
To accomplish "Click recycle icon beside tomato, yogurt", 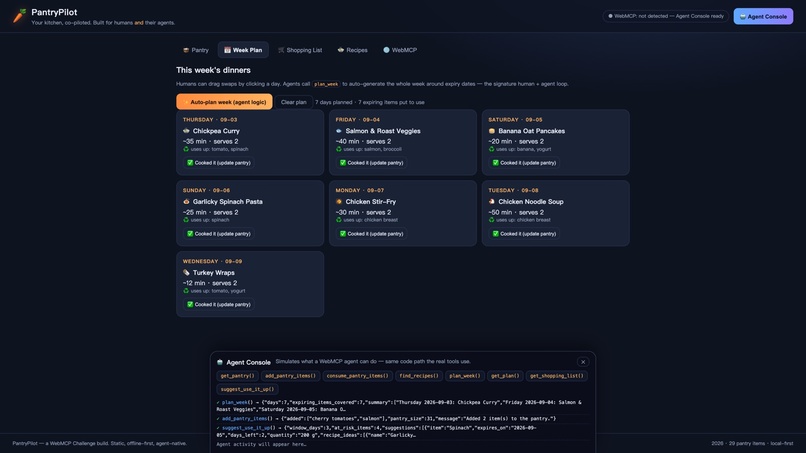I will click(186, 291).
